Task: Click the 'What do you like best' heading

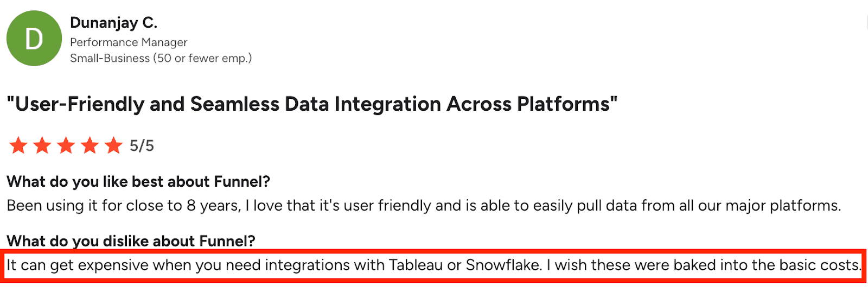Action: click(x=138, y=181)
